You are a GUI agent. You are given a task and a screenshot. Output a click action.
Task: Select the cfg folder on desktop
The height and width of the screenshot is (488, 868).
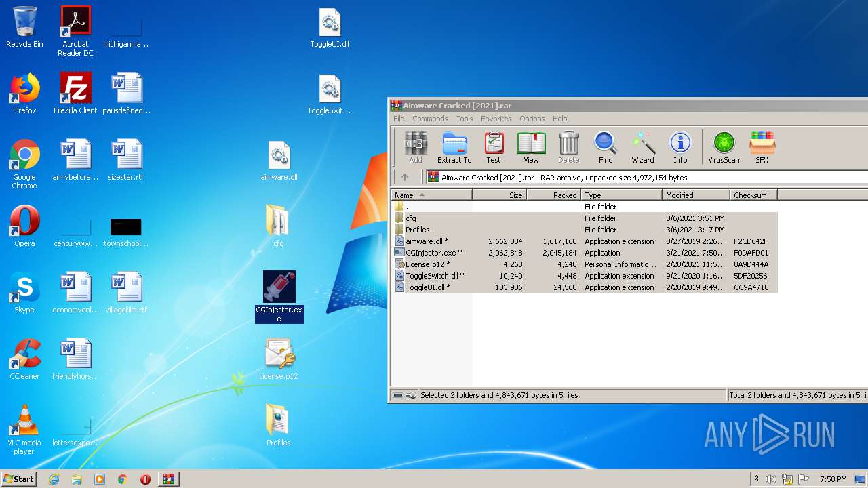[x=279, y=226]
